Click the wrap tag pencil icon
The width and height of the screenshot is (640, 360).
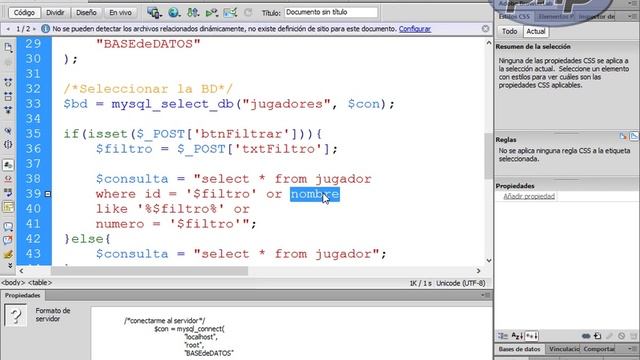[8, 254]
